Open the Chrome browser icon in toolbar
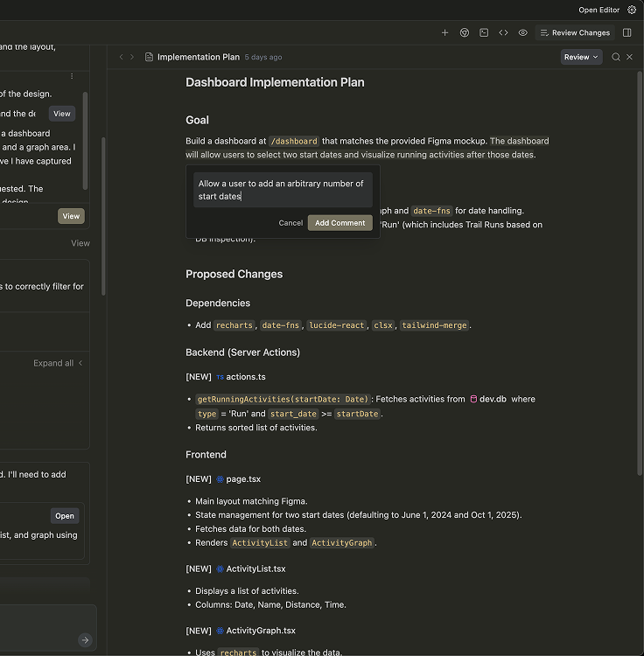Screen dimensions: 644x656 click(465, 32)
